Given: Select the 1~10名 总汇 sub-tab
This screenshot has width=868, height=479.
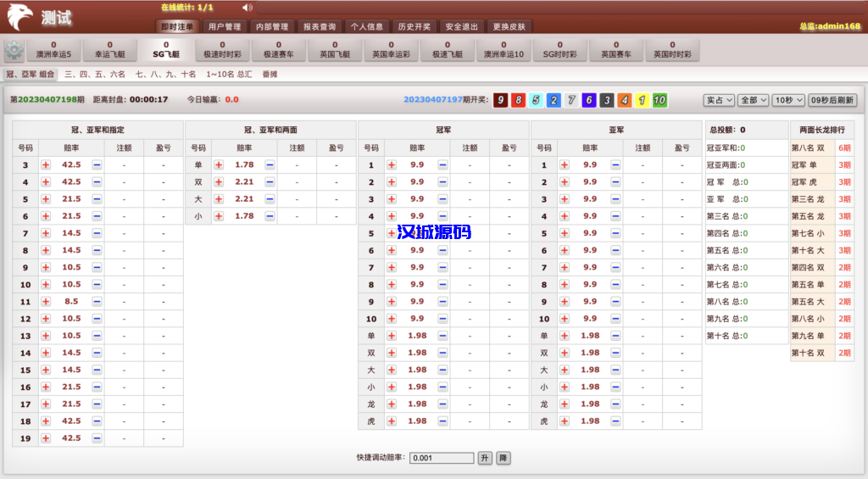Looking at the screenshot, I should (x=229, y=75).
